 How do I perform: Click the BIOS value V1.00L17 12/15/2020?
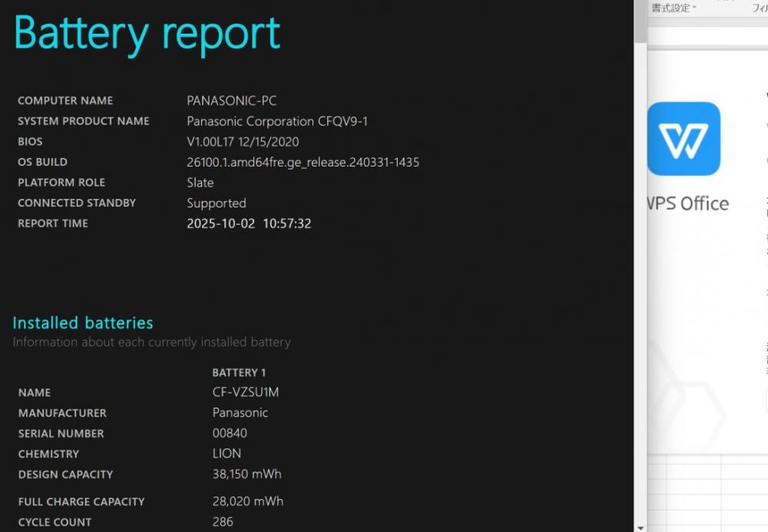243,142
